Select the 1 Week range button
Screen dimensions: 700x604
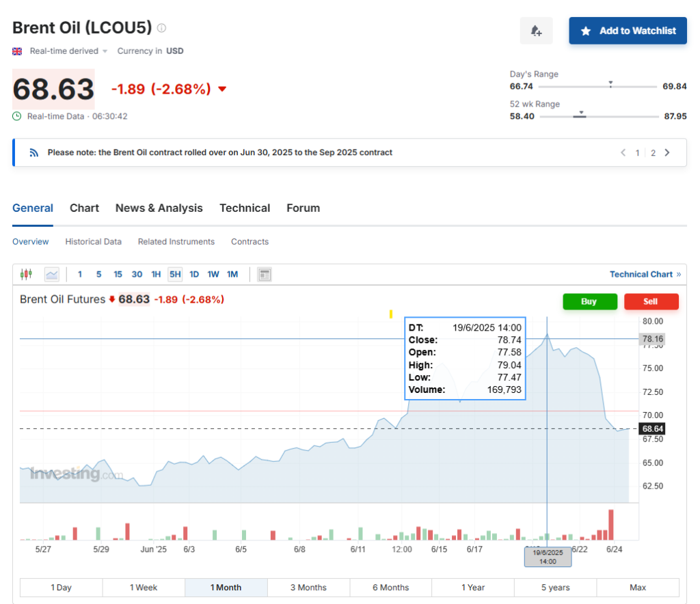pyautogui.click(x=144, y=588)
